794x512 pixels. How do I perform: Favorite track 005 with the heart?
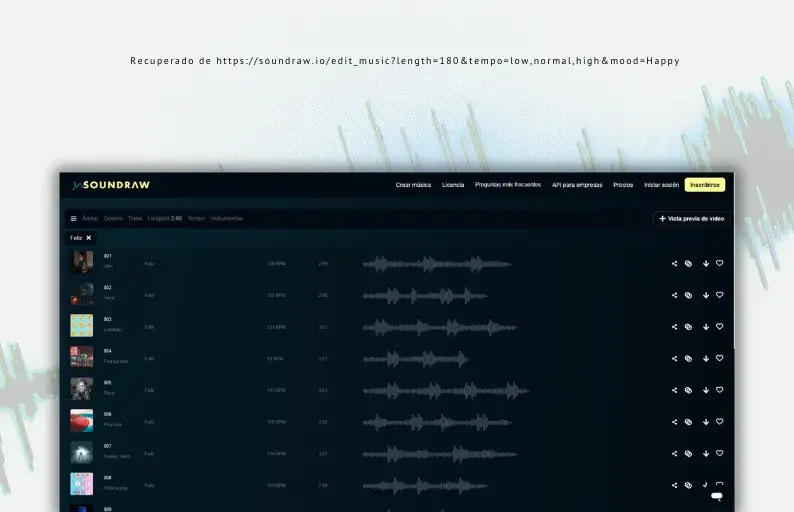[x=720, y=389]
